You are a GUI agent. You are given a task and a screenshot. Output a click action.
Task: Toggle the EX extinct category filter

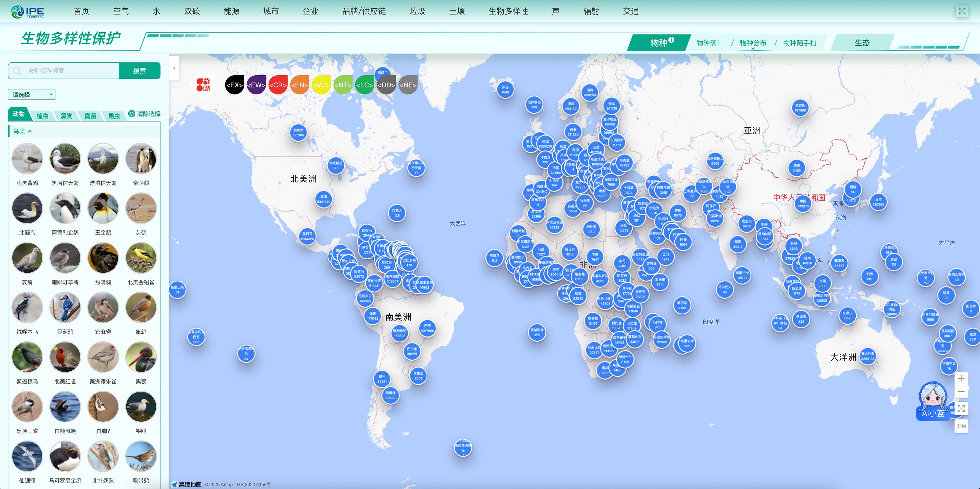pos(234,85)
